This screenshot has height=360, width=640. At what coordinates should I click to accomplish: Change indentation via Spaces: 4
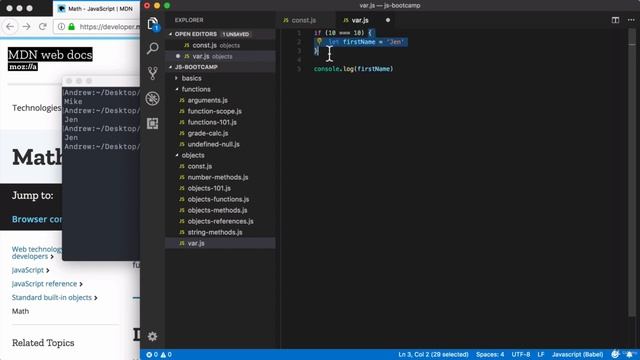pyautogui.click(x=490, y=355)
